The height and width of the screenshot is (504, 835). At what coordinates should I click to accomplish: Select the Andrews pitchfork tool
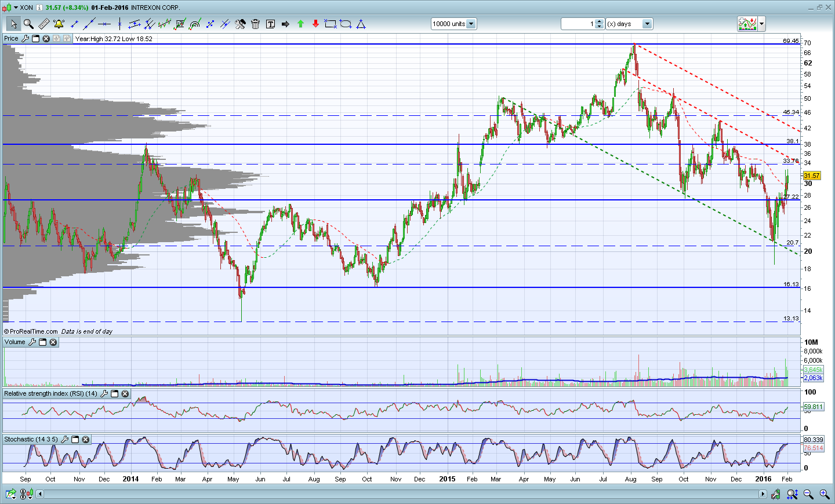150,24
